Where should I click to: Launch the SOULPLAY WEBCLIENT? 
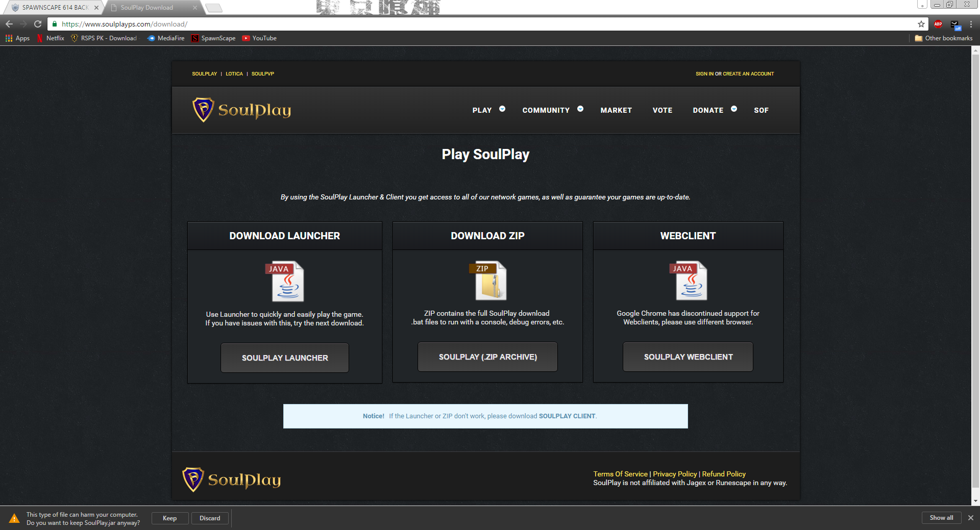pos(688,357)
